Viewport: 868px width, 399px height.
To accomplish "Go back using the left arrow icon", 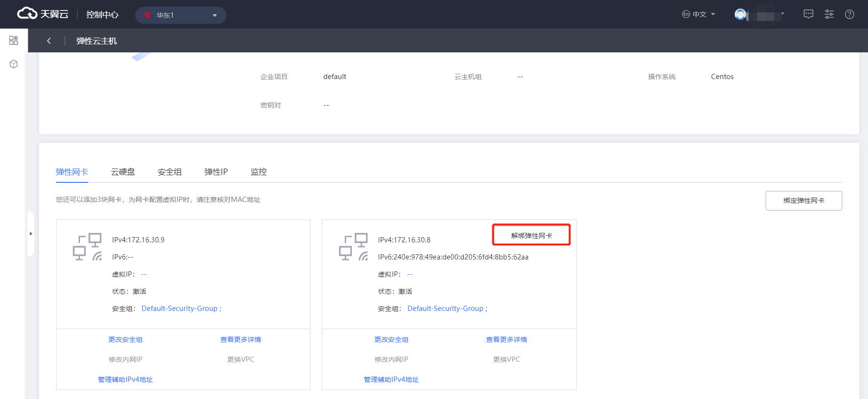I will click(49, 41).
